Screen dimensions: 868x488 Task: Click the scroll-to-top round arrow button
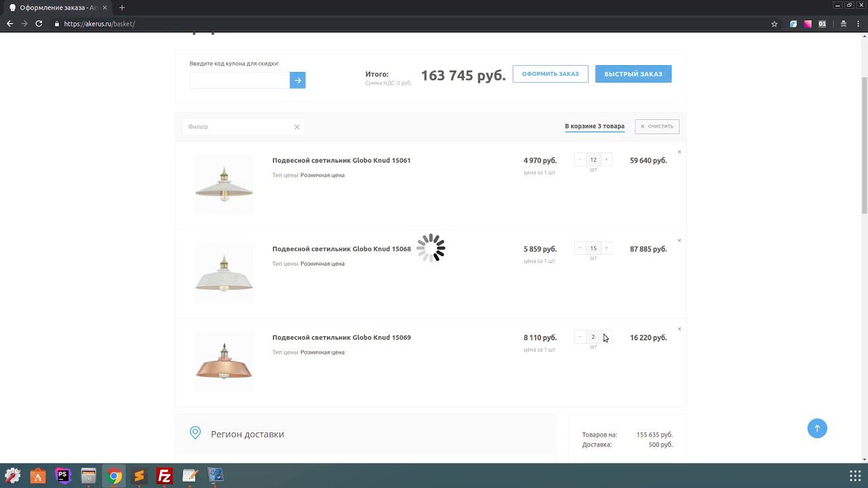817,428
